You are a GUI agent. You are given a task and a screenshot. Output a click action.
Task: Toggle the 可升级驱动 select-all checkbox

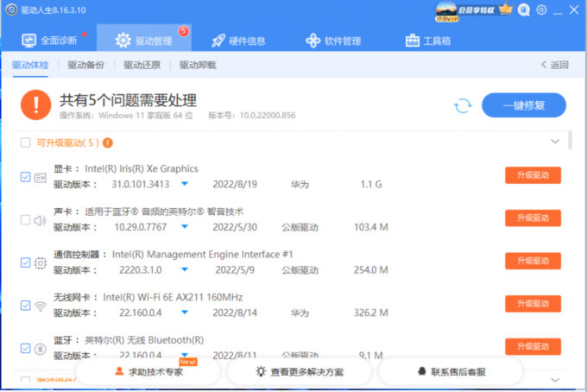pos(25,142)
